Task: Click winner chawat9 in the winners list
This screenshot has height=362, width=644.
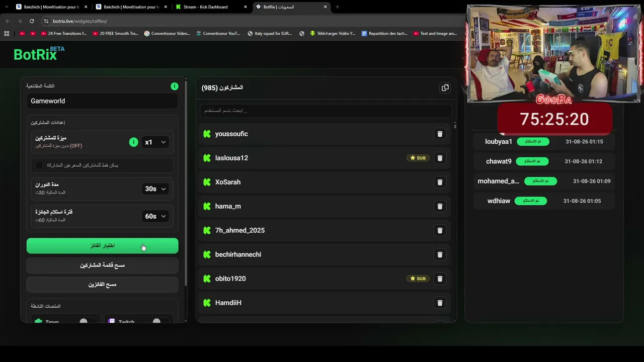Action: coord(499,161)
